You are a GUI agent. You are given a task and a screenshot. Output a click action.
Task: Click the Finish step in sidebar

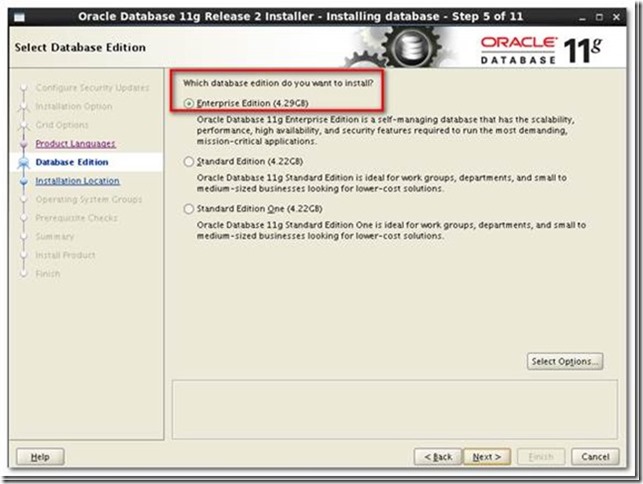coord(48,274)
